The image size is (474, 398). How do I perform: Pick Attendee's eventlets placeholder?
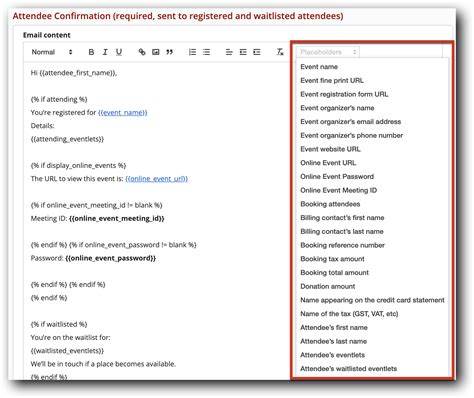(333, 355)
